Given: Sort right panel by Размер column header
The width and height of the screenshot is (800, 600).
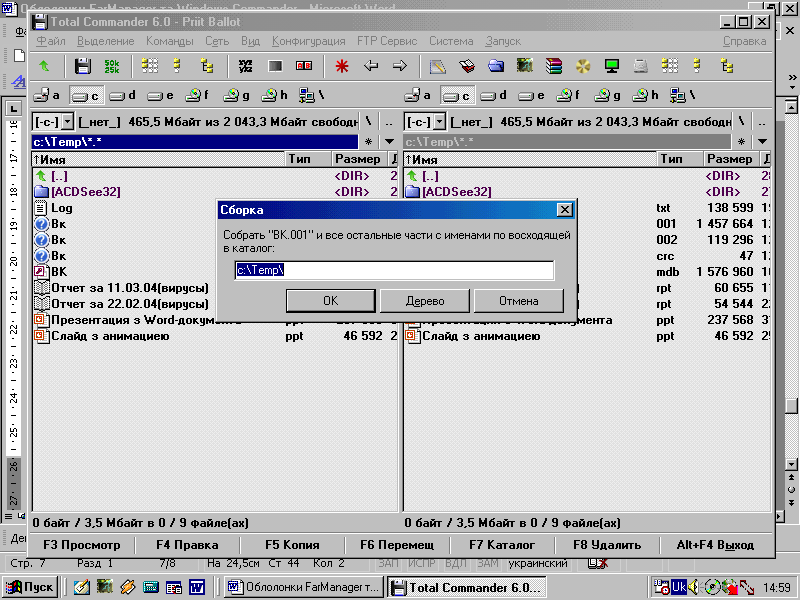Looking at the screenshot, I should pos(730,159).
